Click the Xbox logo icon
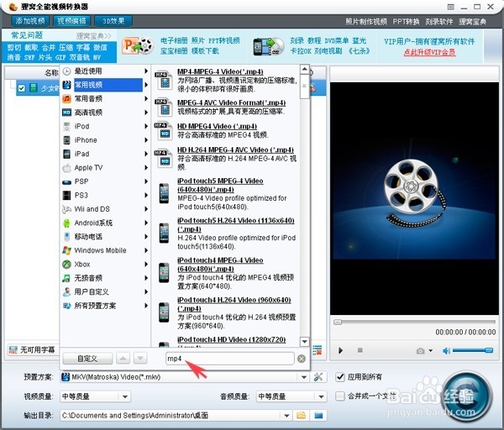Viewport: 504px width, 430px height. (x=66, y=265)
